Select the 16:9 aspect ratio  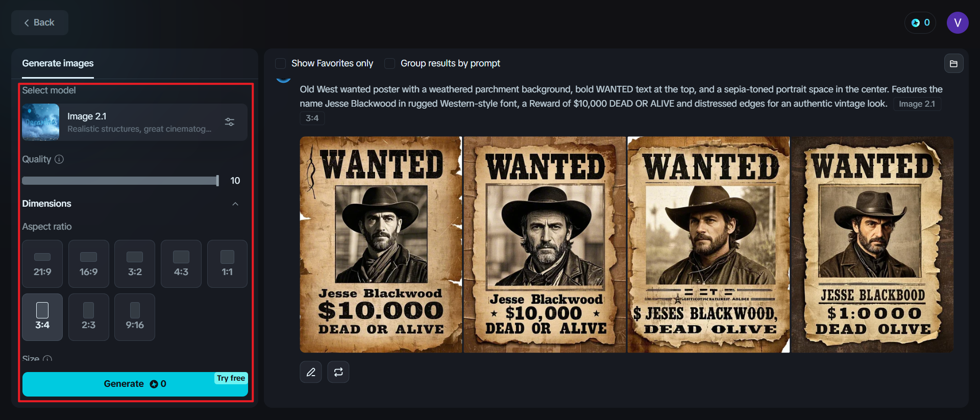tap(88, 264)
